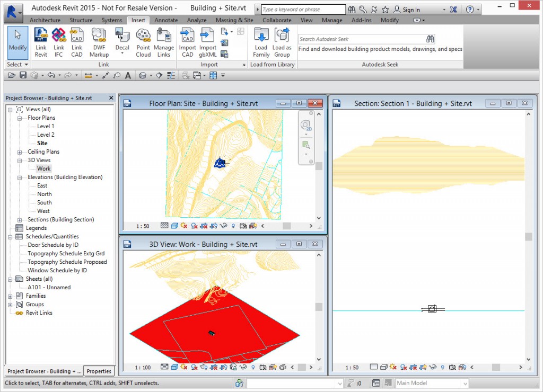543x392 pixels.
Task: Select the Decal tool
Action: (122, 40)
